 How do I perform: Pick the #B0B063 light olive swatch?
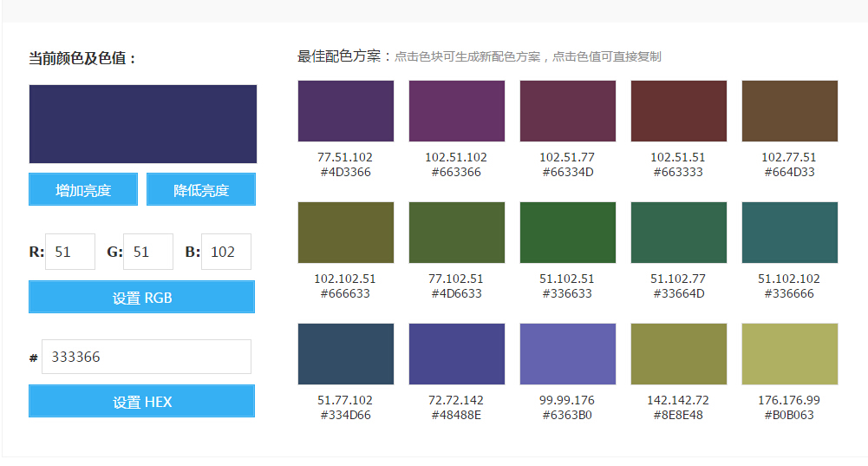pyautogui.click(x=790, y=354)
